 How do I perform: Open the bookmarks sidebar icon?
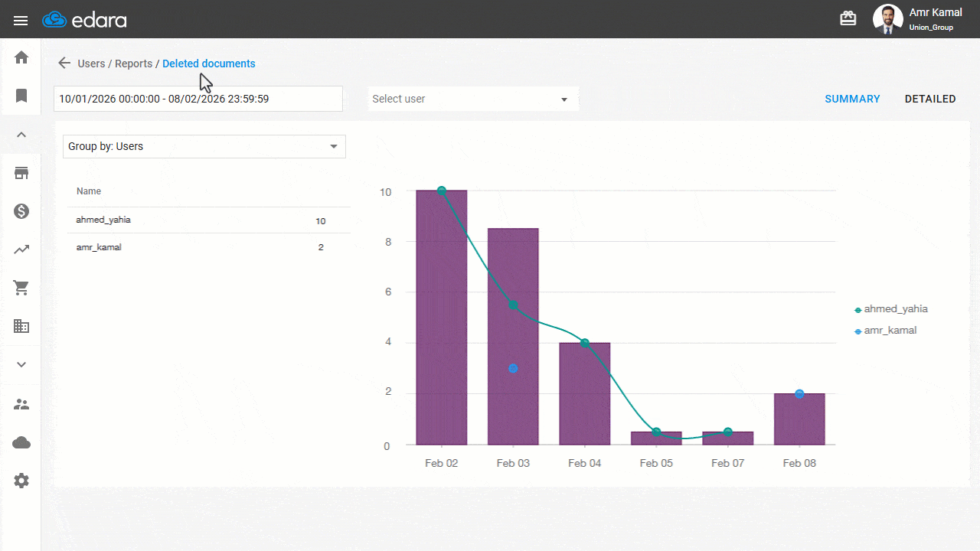[x=21, y=96]
